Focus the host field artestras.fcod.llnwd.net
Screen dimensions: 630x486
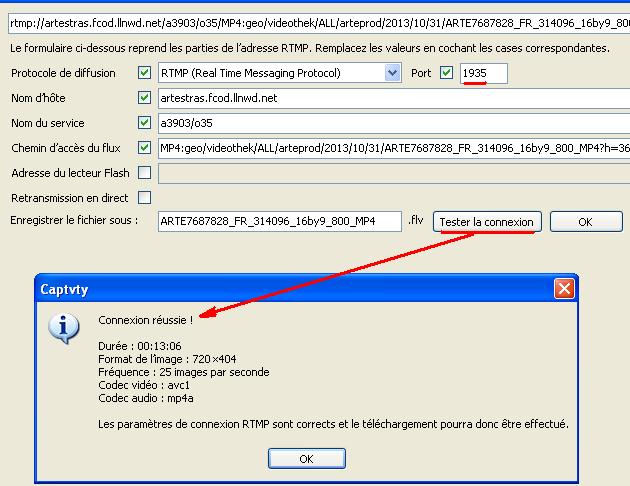pyautogui.click(x=390, y=98)
